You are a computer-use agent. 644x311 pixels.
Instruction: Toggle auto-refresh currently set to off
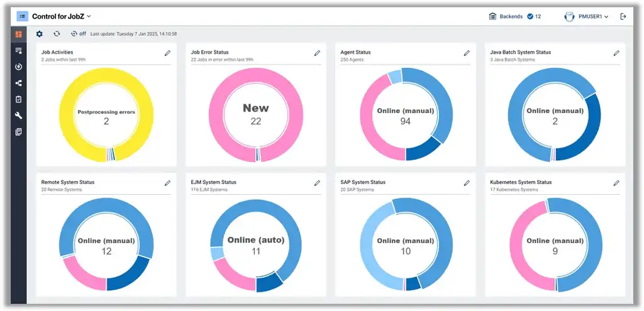pyautogui.click(x=78, y=34)
